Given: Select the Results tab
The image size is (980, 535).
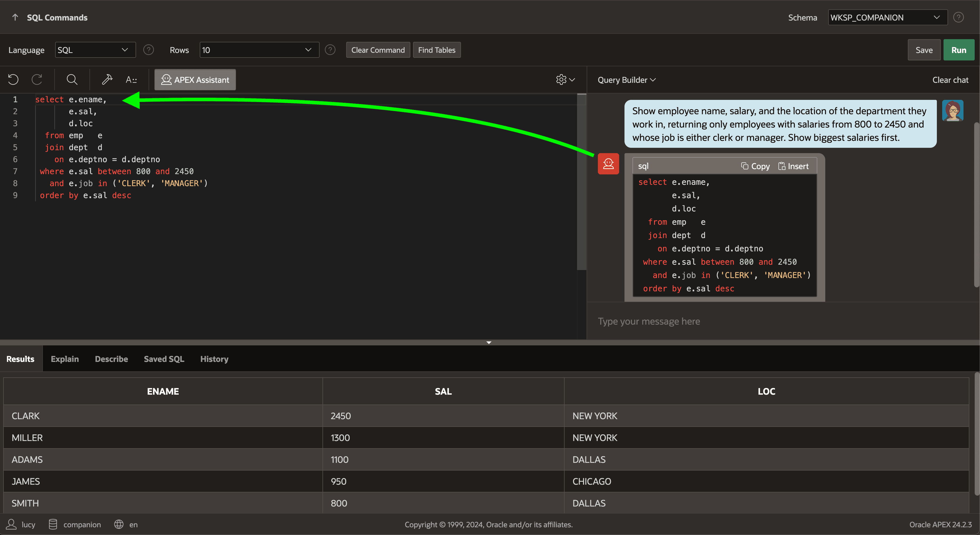Looking at the screenshot, I should [x=21, y=359].
